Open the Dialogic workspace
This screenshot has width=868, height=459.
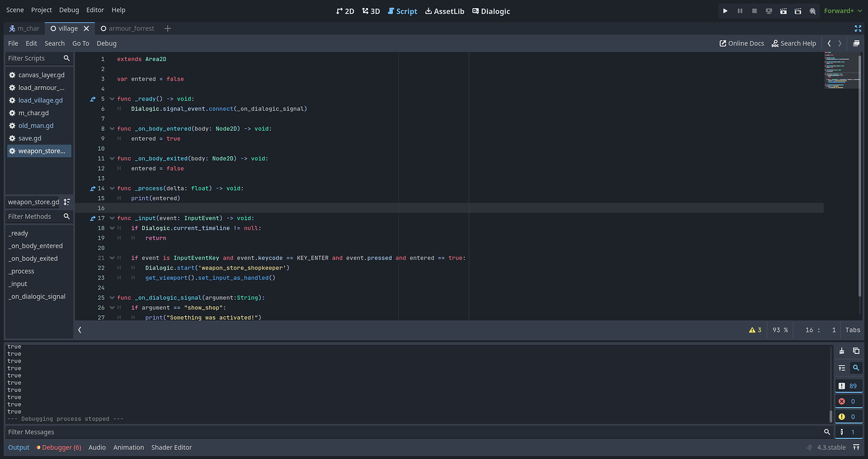pyautogui.click(x=491, y=11)
